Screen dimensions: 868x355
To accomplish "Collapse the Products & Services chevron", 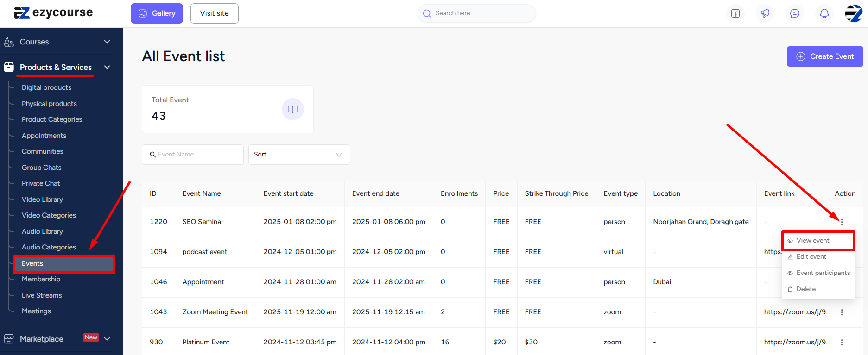I will (107, 67).
